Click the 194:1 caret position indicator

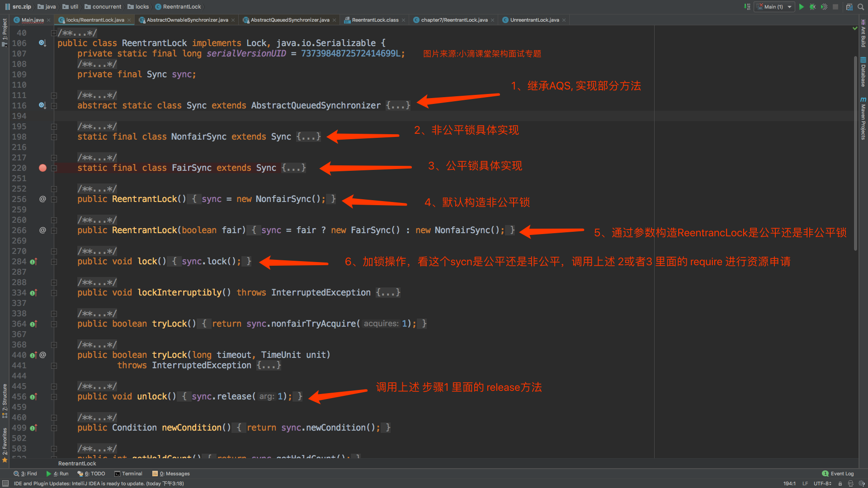789,483
